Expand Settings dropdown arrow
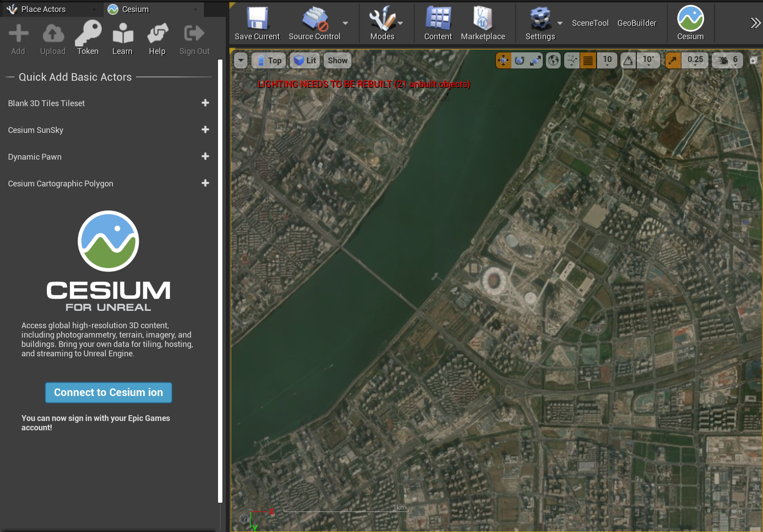 tap(560, 23)
